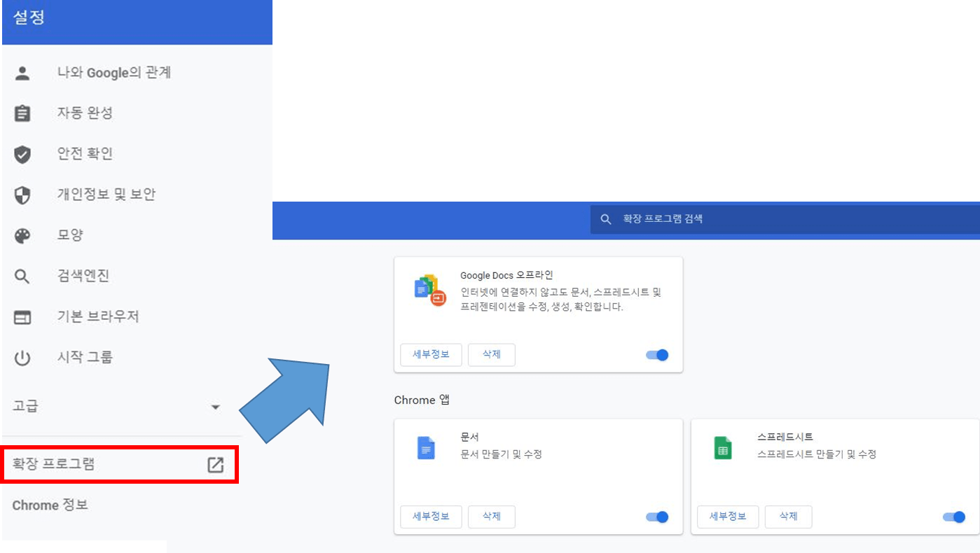Screen dimensions: 980x553
Task: Open Chrome 정보 page
Action: [50, 505]
